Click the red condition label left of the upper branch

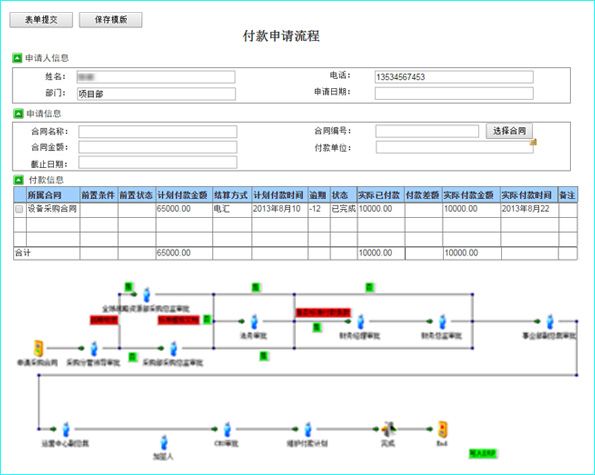pyautogui.click(x=104, y=320)
